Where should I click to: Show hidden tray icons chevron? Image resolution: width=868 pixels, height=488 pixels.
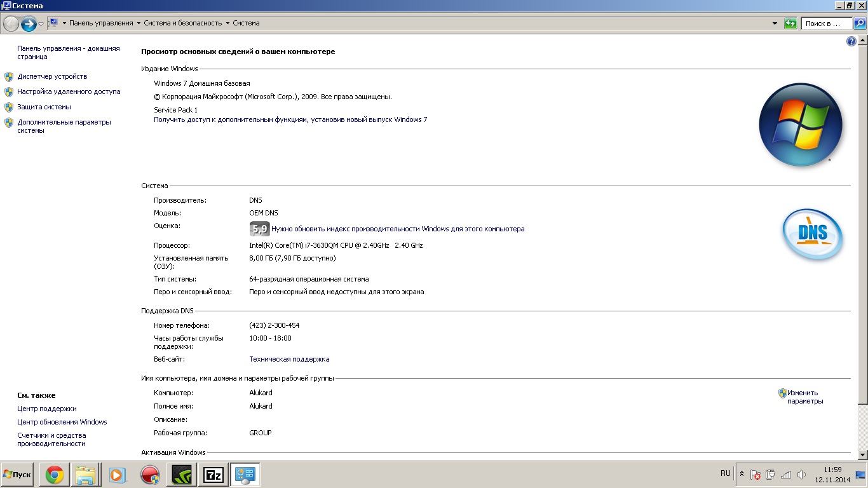coord(742,475)
